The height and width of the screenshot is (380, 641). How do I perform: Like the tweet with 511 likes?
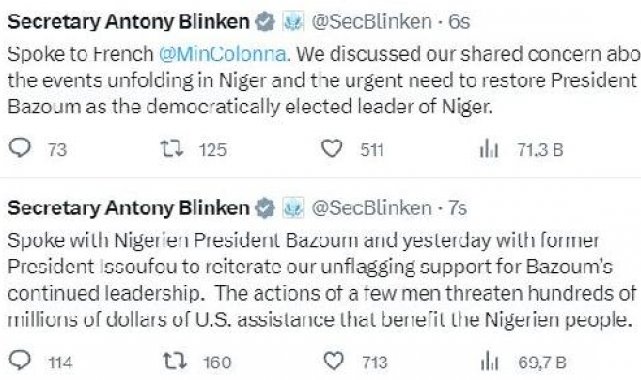[331, 148]
